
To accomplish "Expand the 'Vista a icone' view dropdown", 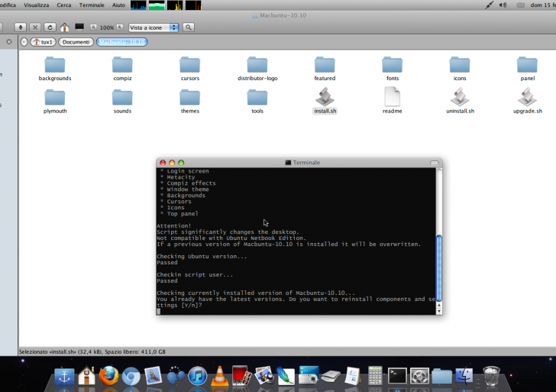I will point(154,28).
